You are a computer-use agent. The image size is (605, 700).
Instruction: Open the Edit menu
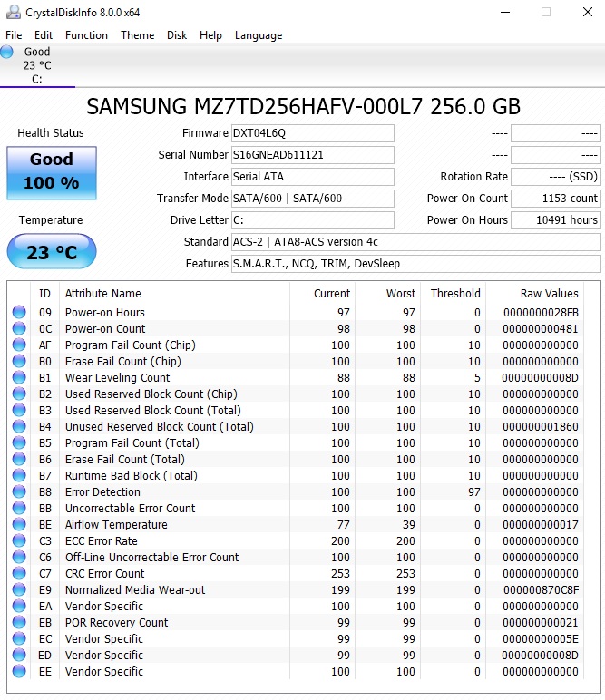click(x=44, y=35)
